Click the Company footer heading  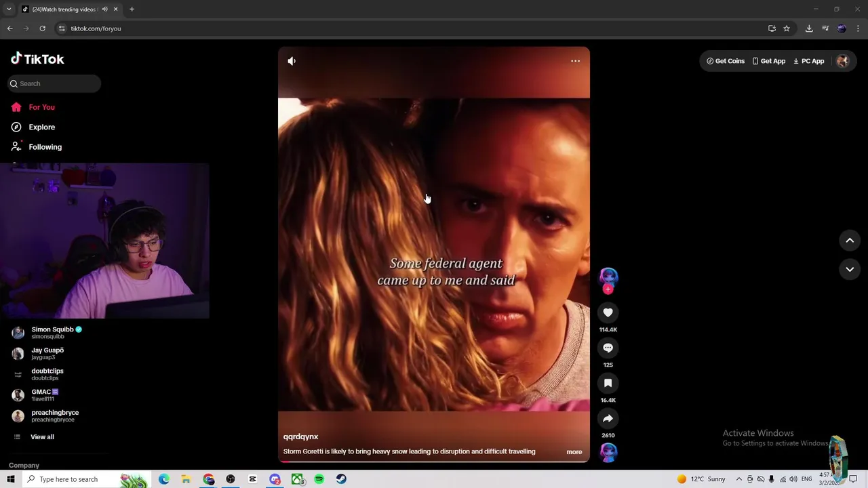point(24,466)
